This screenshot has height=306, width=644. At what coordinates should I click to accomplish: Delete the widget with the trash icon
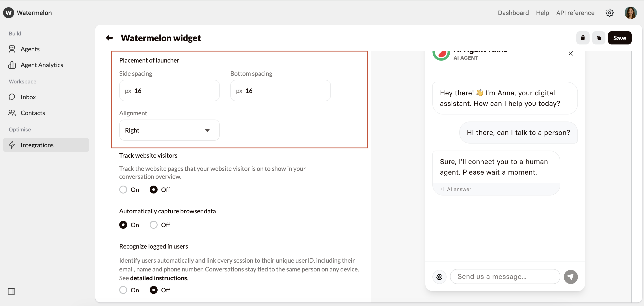tap(583, 38)
